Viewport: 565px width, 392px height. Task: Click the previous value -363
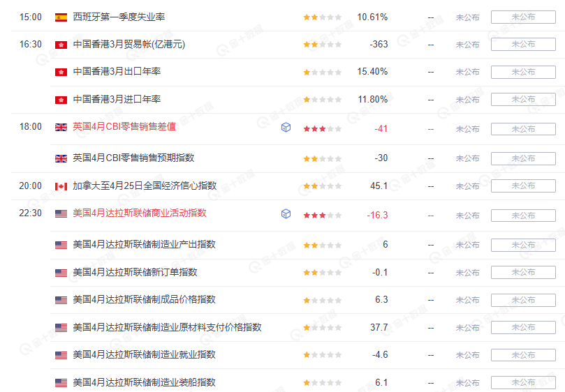[379, 45]
